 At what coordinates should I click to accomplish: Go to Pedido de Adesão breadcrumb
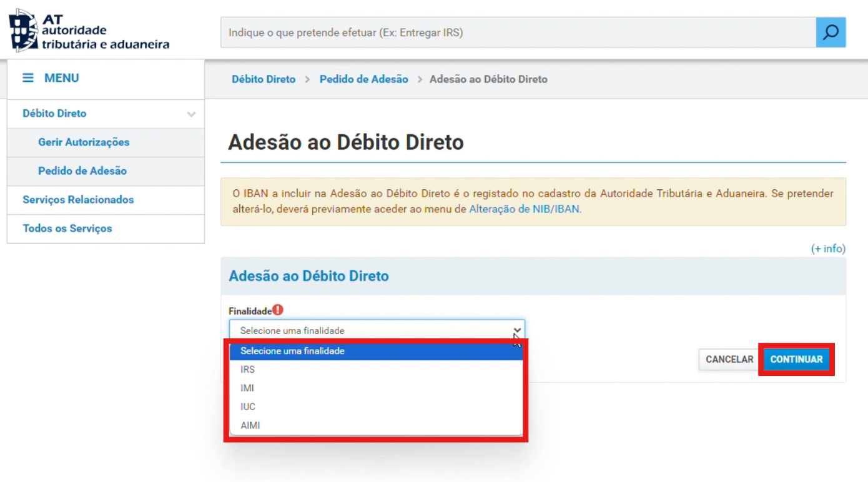(364, 79)
